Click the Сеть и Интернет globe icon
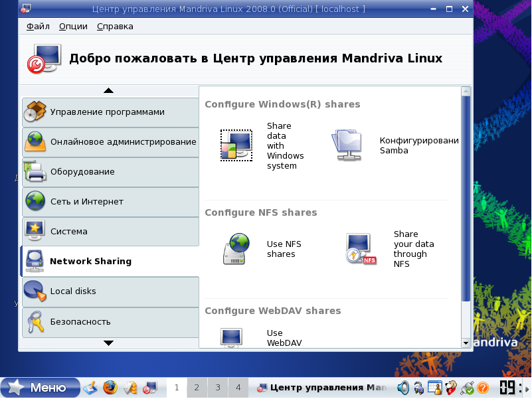This screenshot has width=532, height=399. pos(35,201)
